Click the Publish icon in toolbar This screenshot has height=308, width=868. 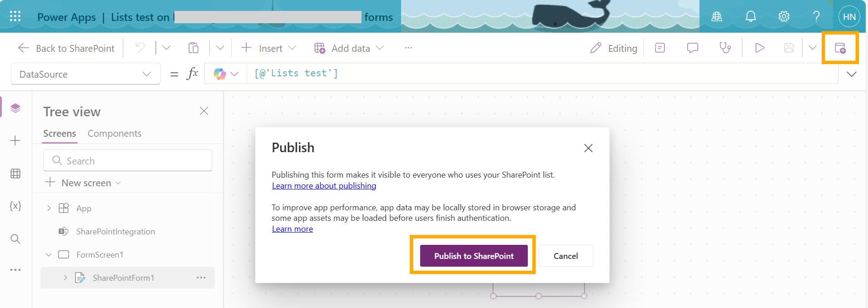(840, 48)
